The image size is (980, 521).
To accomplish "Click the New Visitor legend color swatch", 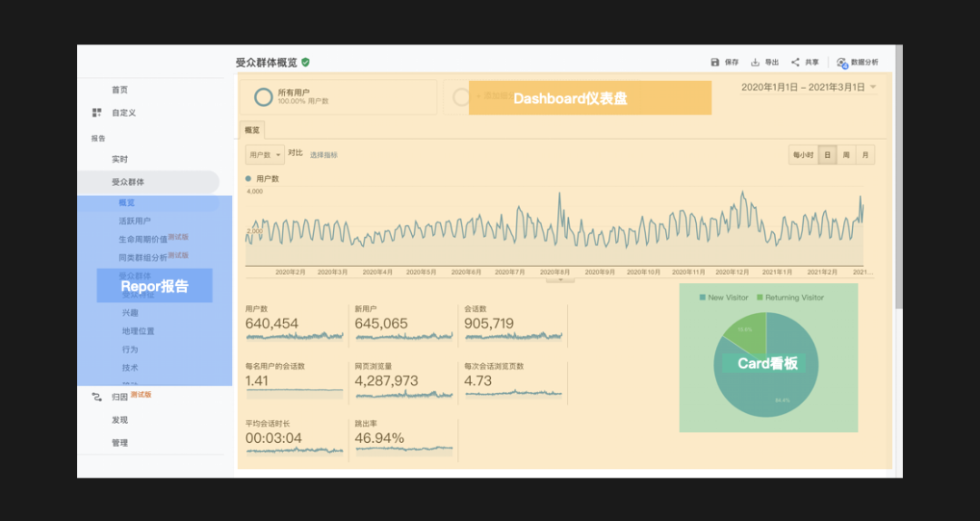I will [x=702, y=298].
